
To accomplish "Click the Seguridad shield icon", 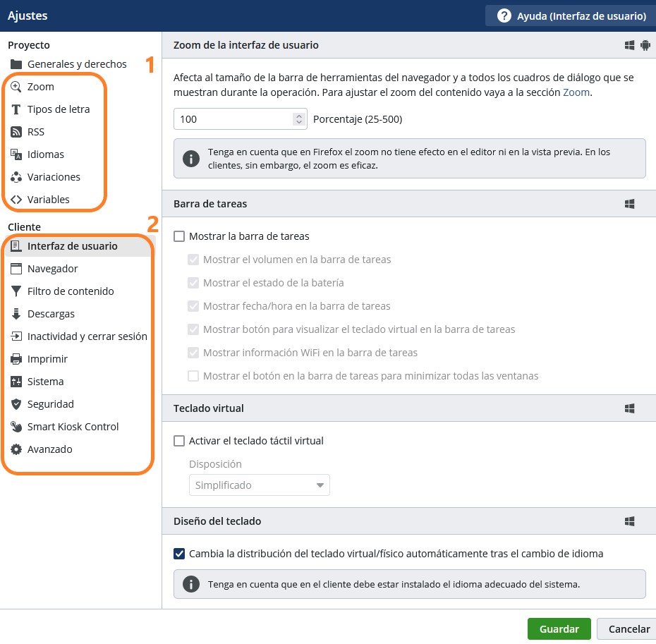I will (x=16, y=405).
